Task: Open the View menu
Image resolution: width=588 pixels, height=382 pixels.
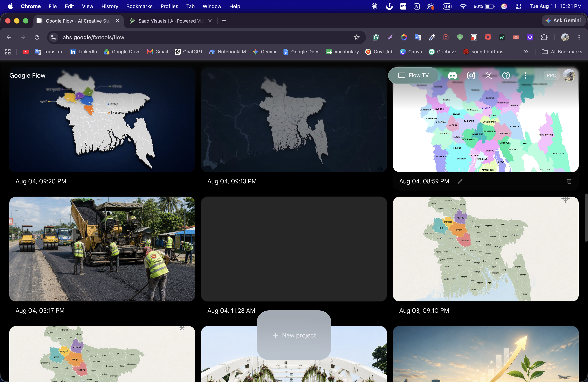Action: click(87, 6)
